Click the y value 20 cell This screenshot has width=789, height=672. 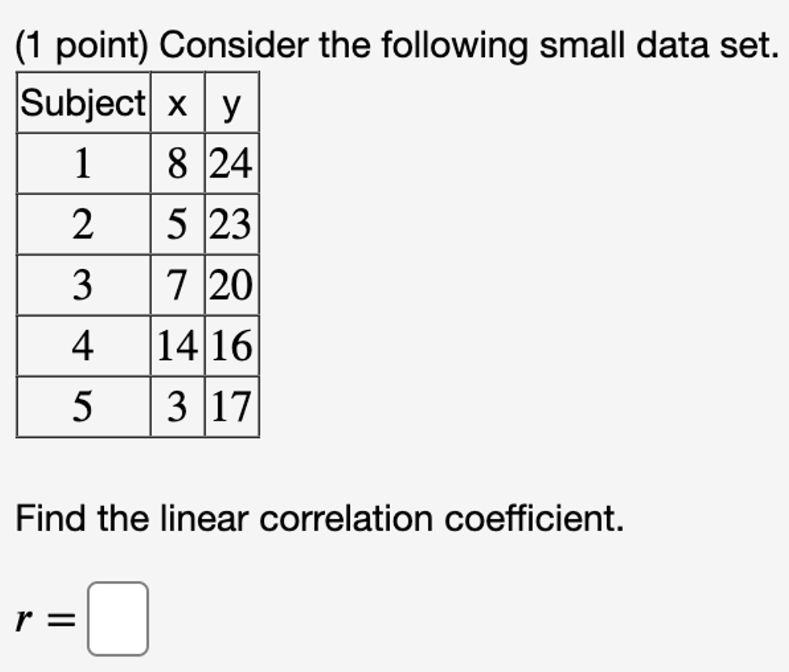[231, 283]
